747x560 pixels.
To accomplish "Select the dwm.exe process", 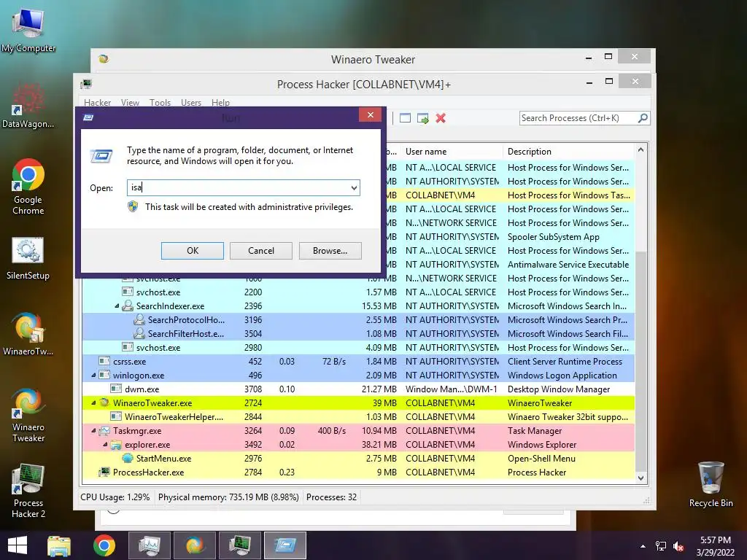I will 358,389.
